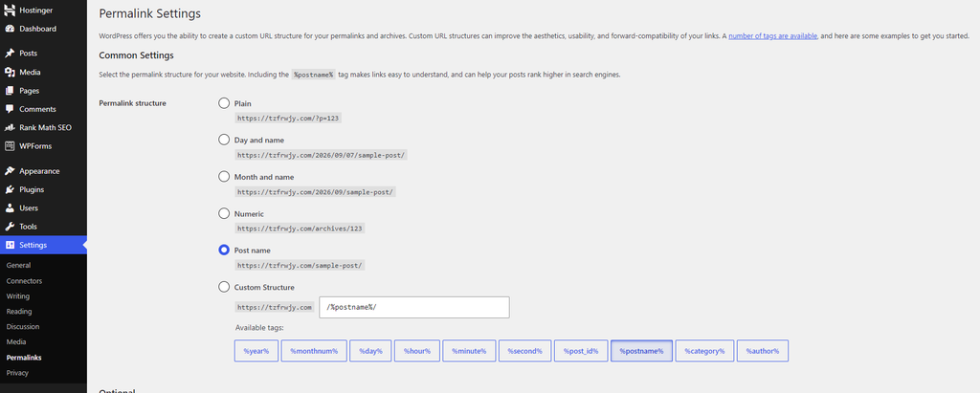This screenshot has height=393, width=980.
Task: Open the Permalinks settings submenu
Action: [x=24, y=358]
